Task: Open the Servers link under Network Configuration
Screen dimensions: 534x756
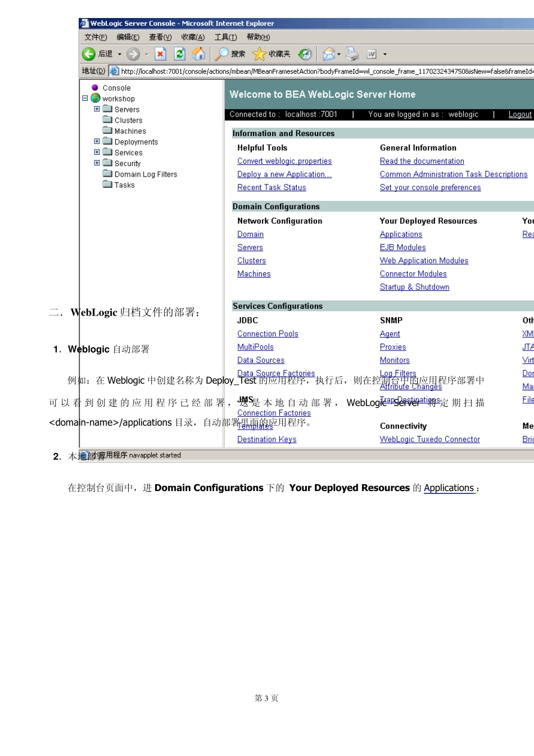Action: point(250,247)
